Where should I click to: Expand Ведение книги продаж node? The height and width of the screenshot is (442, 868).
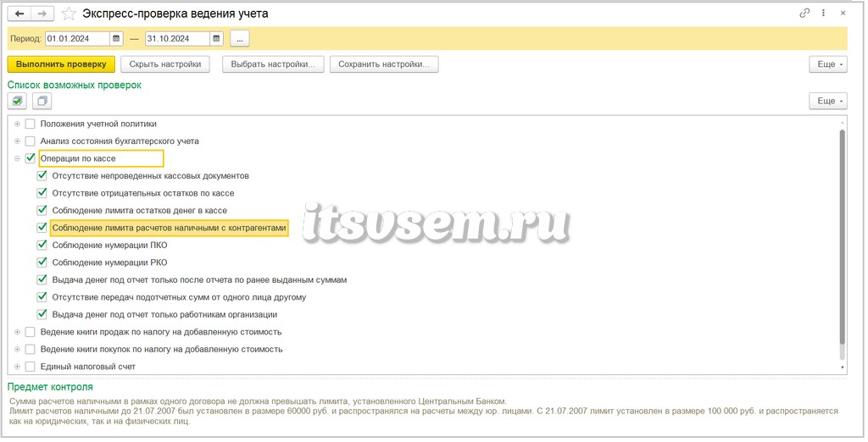tap(17, 332)
